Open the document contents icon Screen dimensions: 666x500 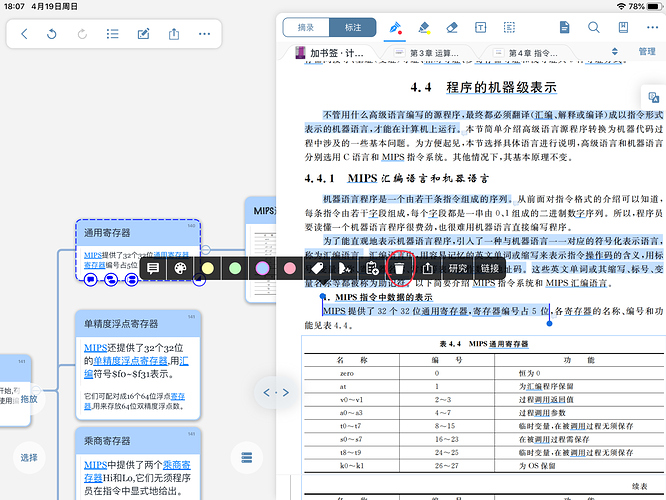pyautogui.click(x=564, y=28)
